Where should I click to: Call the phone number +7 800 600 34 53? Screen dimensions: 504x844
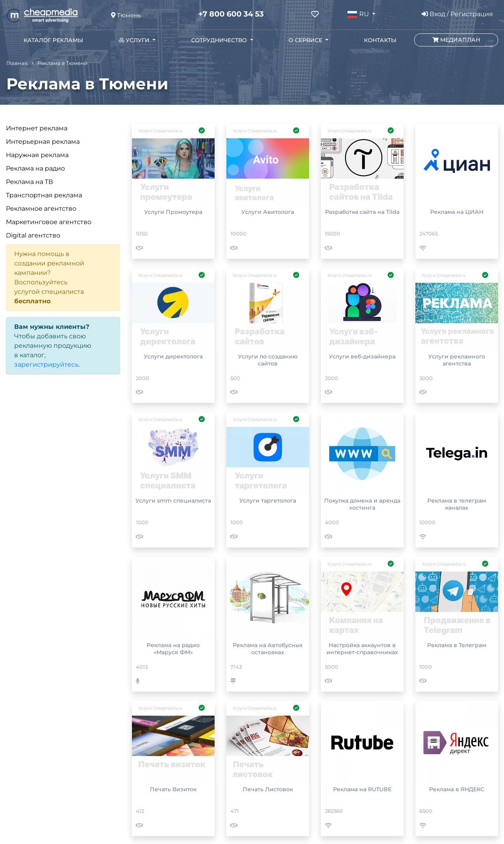(x=231, y=14)
